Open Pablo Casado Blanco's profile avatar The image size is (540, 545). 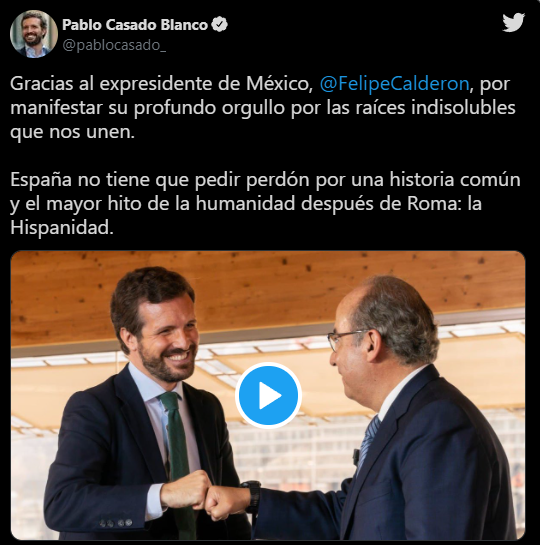(34, 34)
